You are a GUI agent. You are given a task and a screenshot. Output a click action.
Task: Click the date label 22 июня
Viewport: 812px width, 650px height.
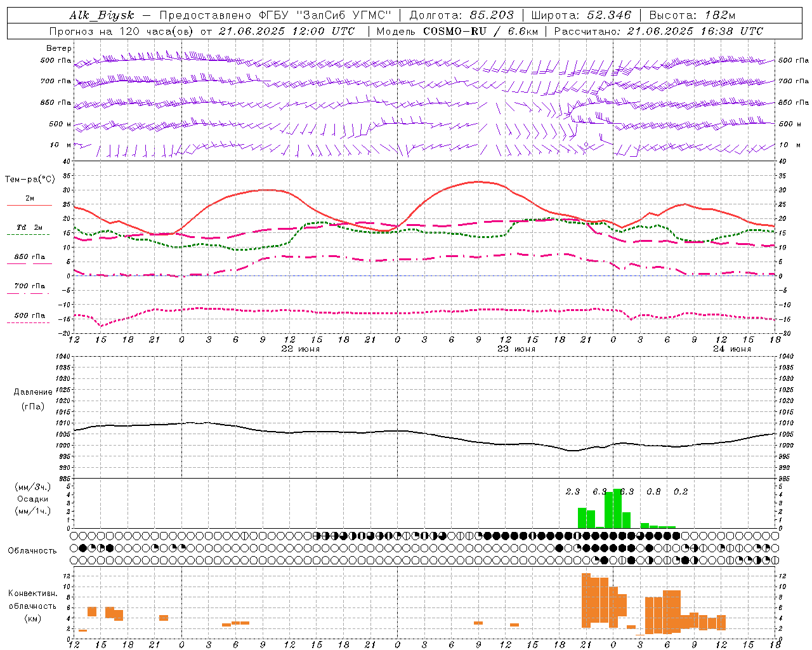pos(300,349)
